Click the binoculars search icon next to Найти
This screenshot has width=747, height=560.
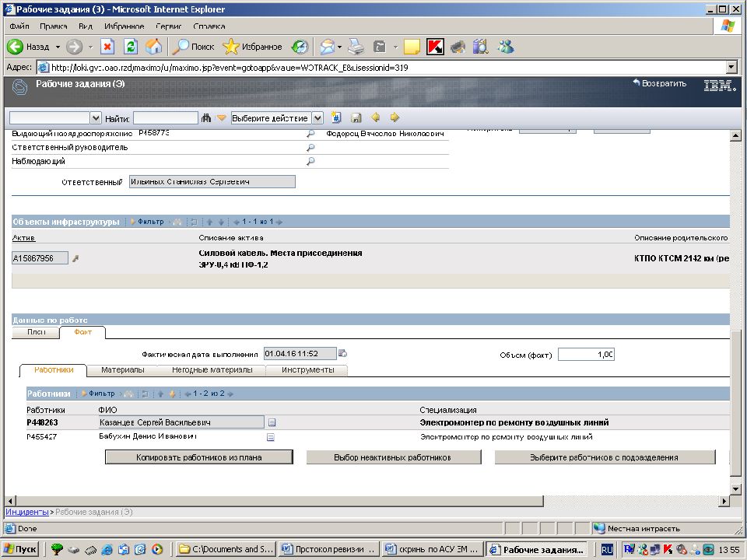click(205, 117)
